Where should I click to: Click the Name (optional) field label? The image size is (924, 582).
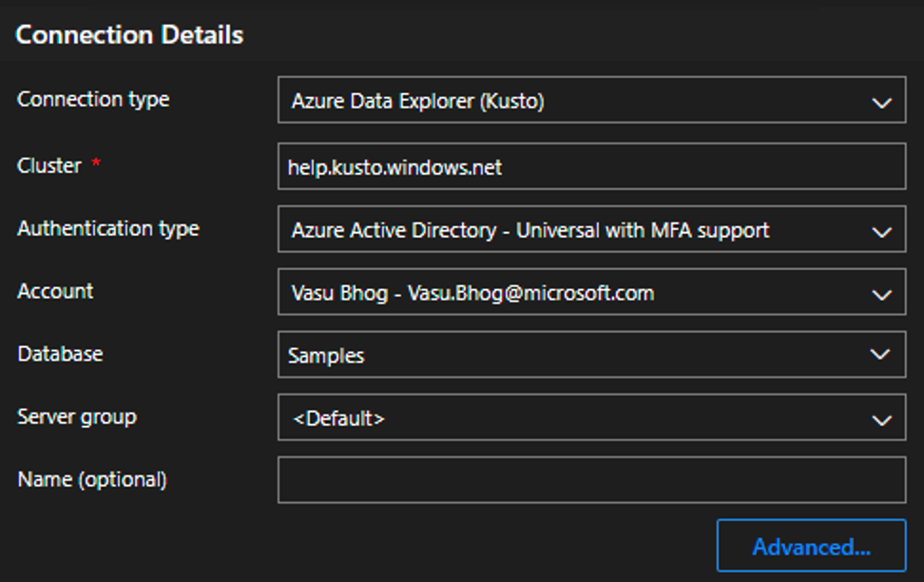[x=91, y=479]
